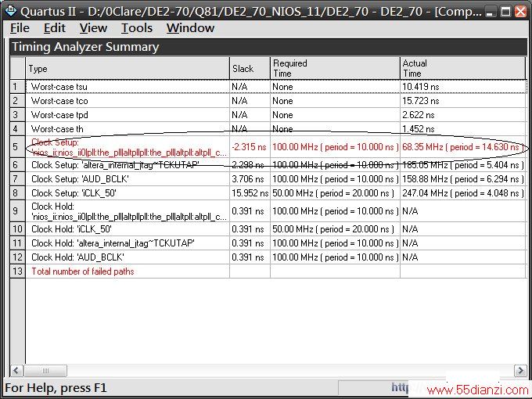This screenshot has width=532, height=399.
Task: Click the 10.419 ns actual time cell
Action: 463,87
